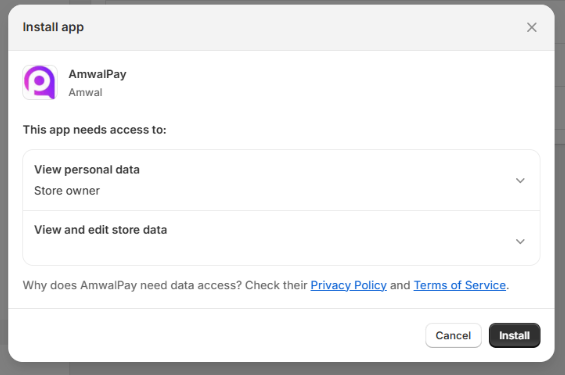This screenshot has width=565, height=375.
Task: Select View and edit store data heading
Action: [x=101, y=230]
